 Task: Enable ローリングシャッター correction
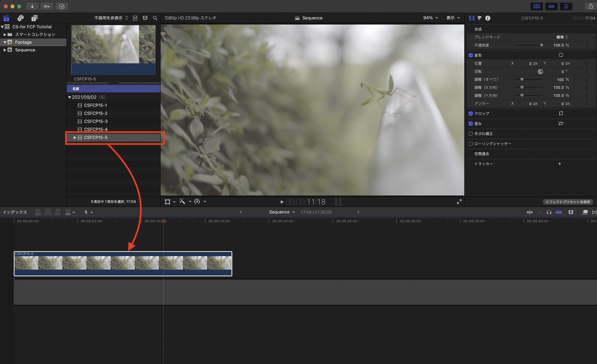471,144
